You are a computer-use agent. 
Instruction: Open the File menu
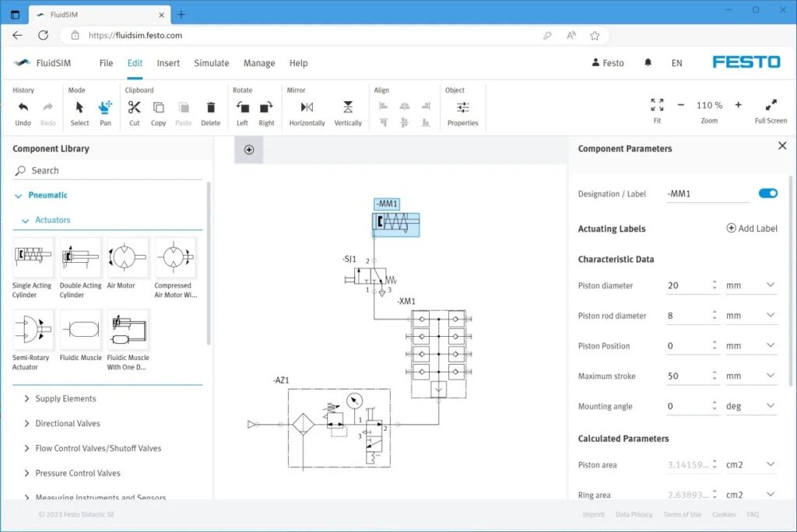coord(106,63)
